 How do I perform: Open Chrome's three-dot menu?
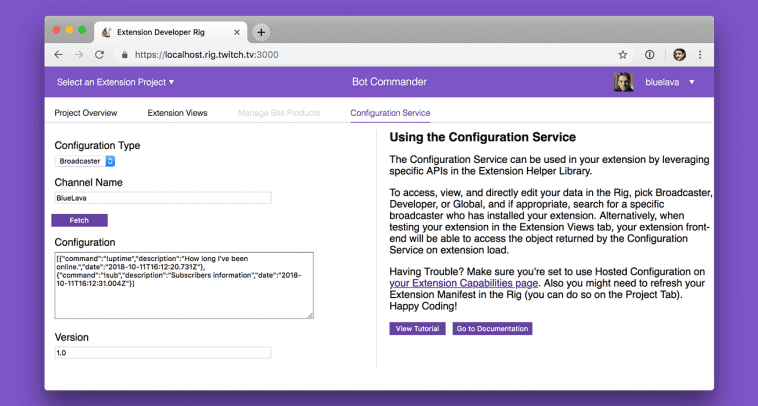(x=700, y=55)
